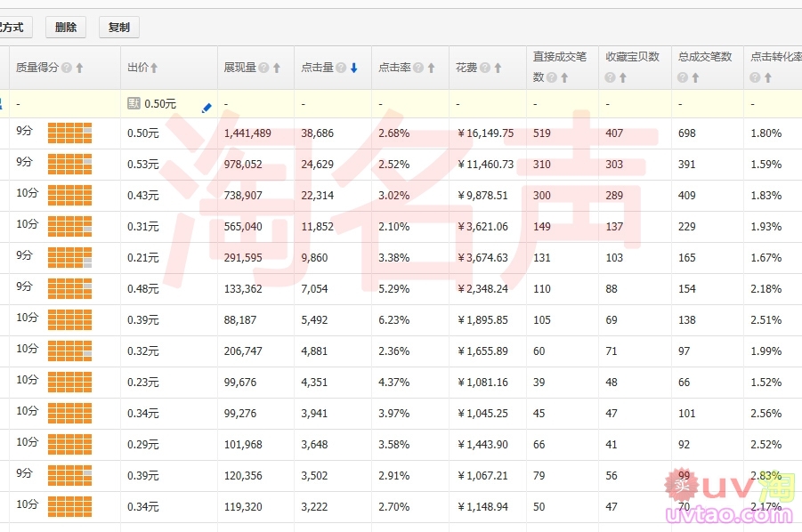Click the 0.43元 bid in third row

[142, 196]
